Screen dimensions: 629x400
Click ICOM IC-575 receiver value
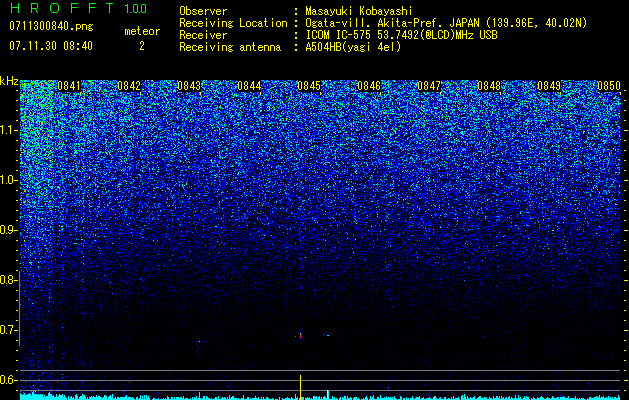401,35
